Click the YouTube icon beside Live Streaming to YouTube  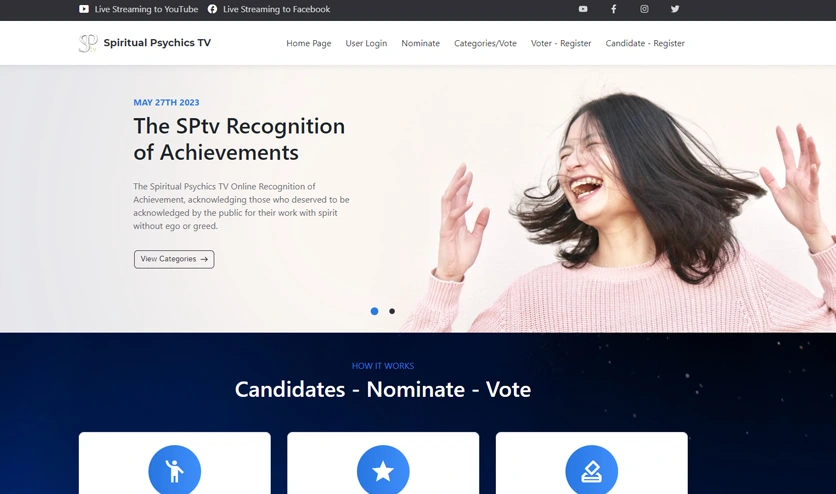[x=84, y=9]
